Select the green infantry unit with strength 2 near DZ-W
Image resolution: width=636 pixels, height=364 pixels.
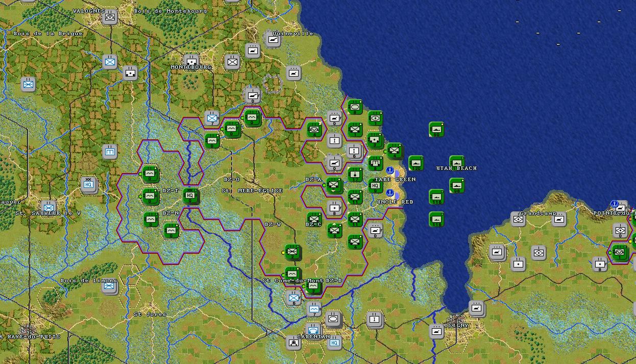pyautogui.click(x=292, y=252)
